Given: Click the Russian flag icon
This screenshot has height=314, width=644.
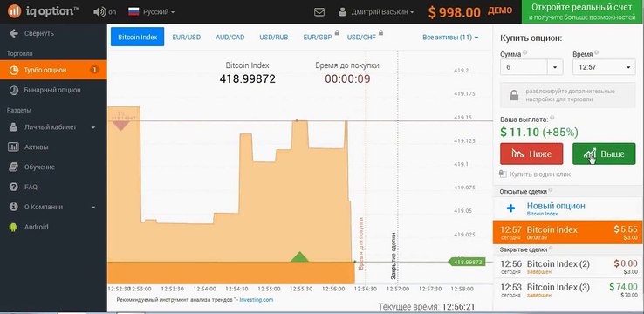Looking at the screenshot, I should 134,11.
